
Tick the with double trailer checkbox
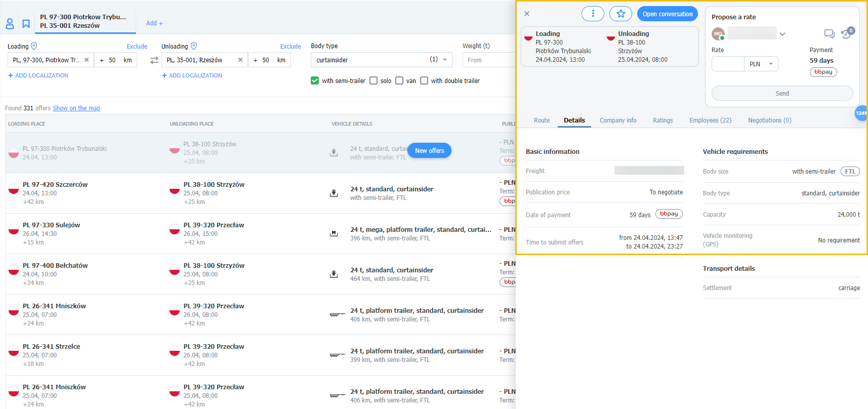click(424, 80)
